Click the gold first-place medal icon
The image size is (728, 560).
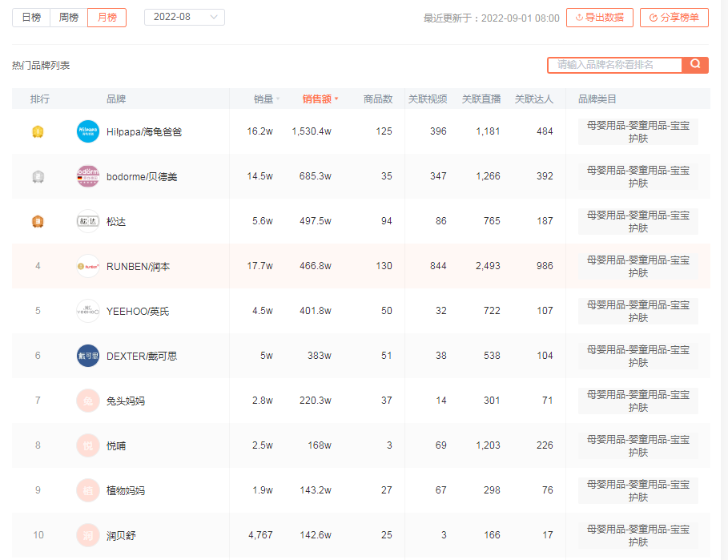pyautogui.click(x=37, y=131)
